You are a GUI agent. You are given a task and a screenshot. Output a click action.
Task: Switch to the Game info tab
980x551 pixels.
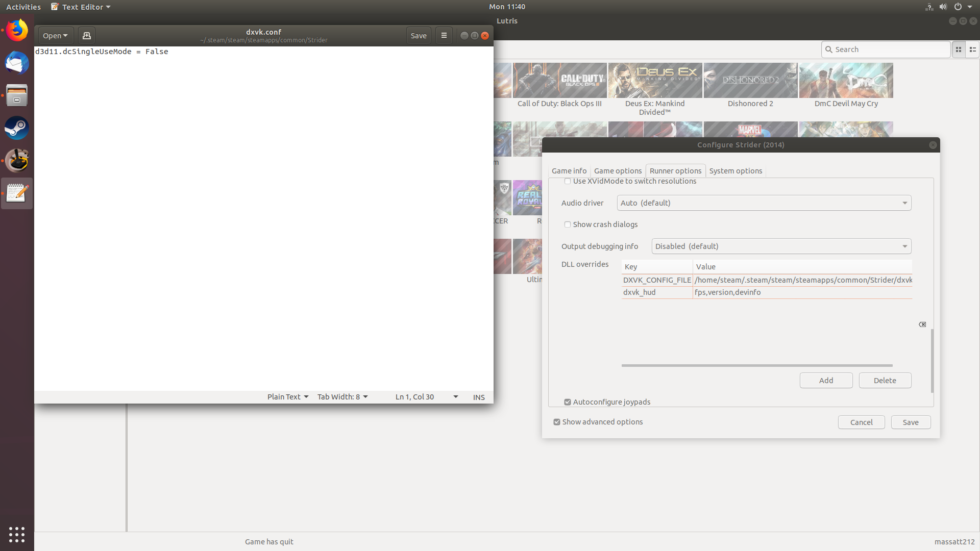[x=569, y=171]
